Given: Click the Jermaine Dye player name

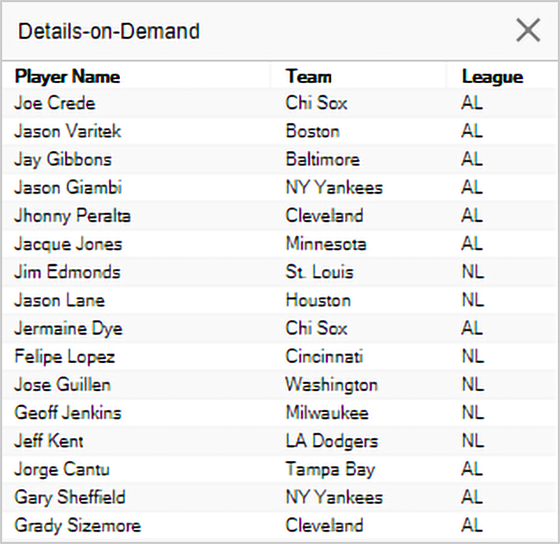Looking at the screenshot, I should point(68,329).
